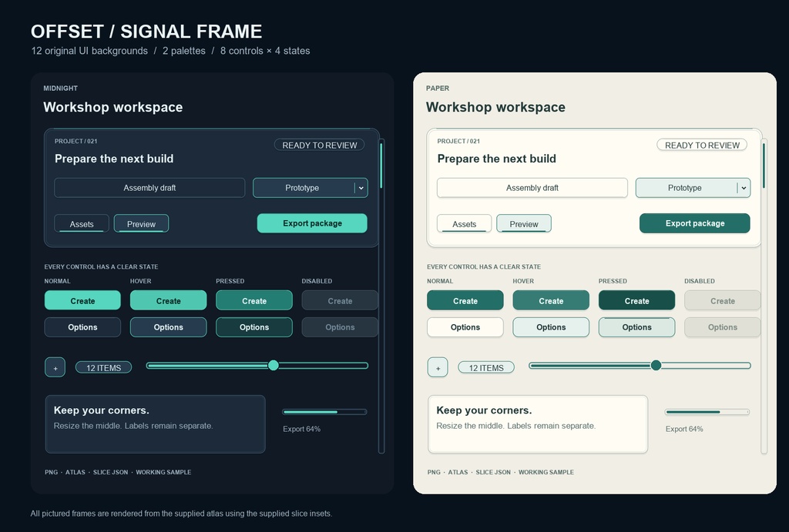The width and height of the screenshot is (789, 532).
Task: Click 'Export 64%' text in Midnight panel
Action: [x=301, y=429]
